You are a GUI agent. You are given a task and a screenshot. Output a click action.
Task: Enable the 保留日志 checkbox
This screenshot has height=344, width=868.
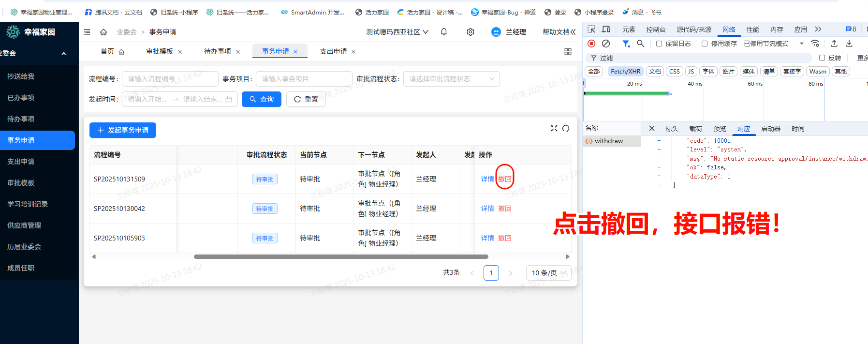[x=659, y=44]
